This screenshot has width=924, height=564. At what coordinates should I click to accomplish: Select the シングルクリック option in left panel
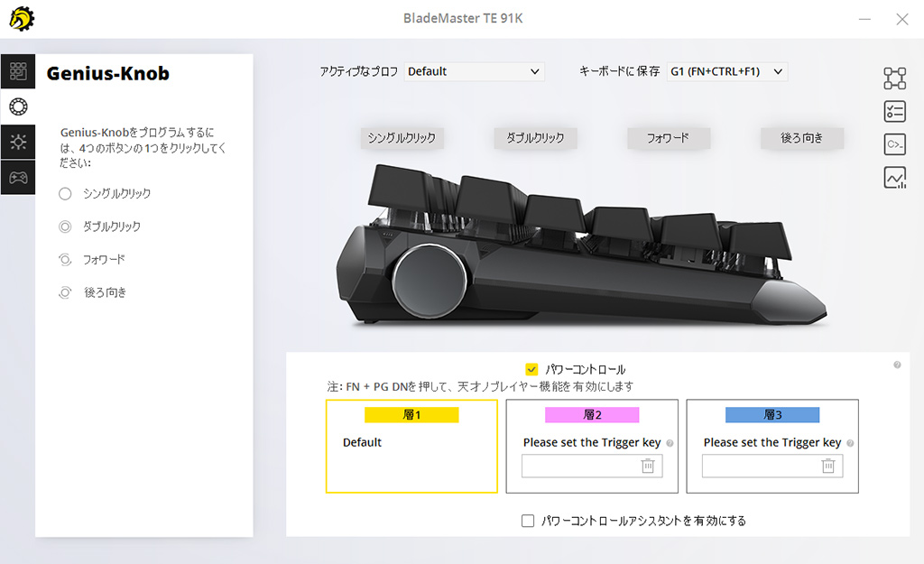click(x=65, y=193)
